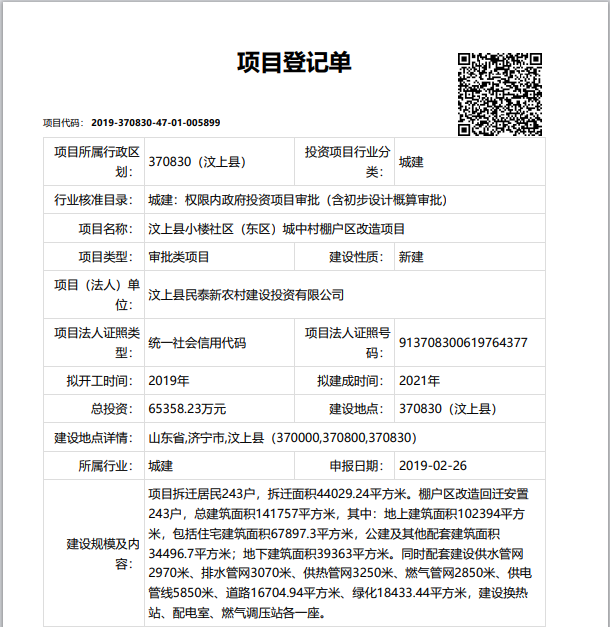
Task: Click the QR code image
Action: click(500, 94)
